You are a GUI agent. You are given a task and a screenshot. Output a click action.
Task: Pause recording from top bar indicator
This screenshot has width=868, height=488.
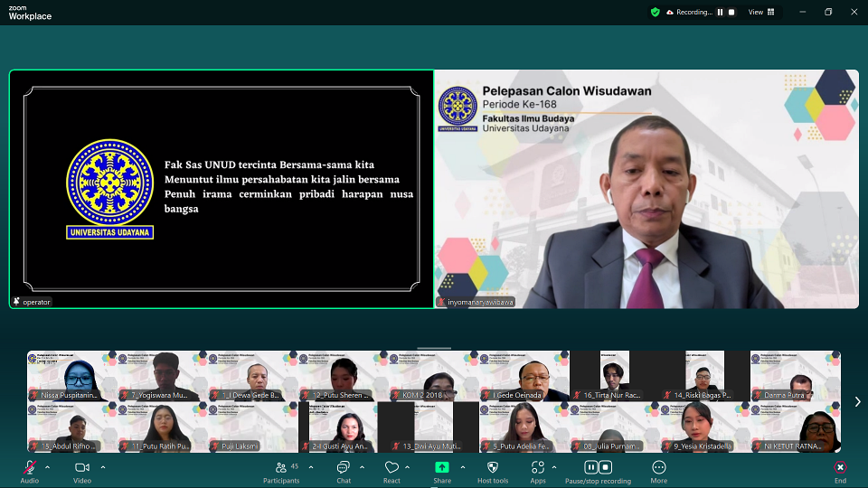click(721, 12)
